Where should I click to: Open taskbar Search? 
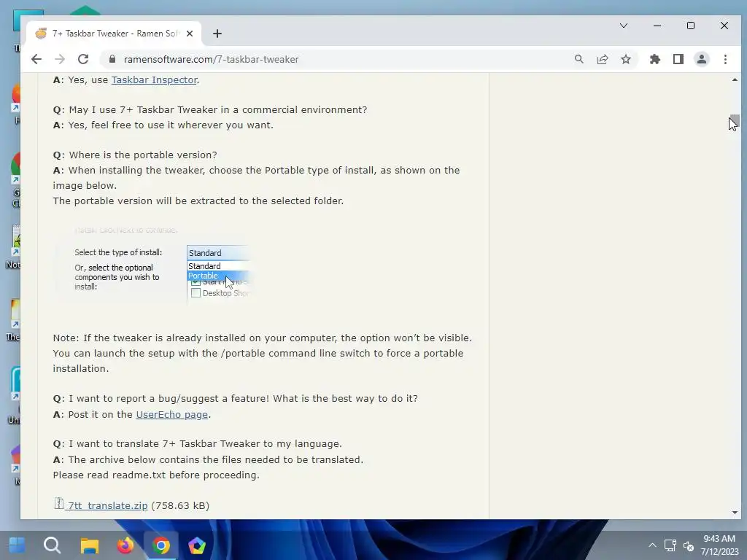[x=53, y=545]
